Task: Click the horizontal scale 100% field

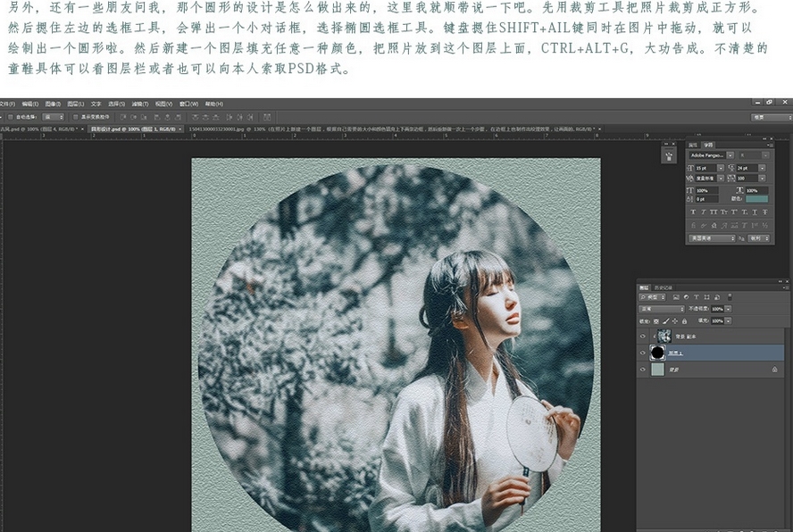Action: (x=756, y=191)
